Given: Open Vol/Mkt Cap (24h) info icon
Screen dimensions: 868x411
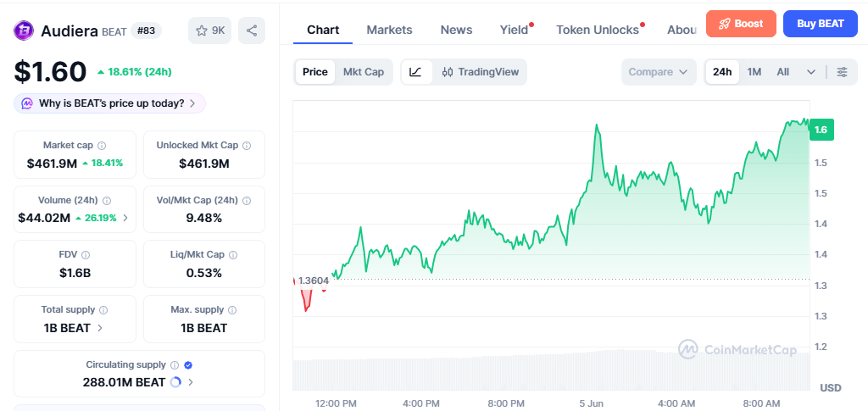Looking at the screenshot, I should pyautogui.click(x=247, y=200).
